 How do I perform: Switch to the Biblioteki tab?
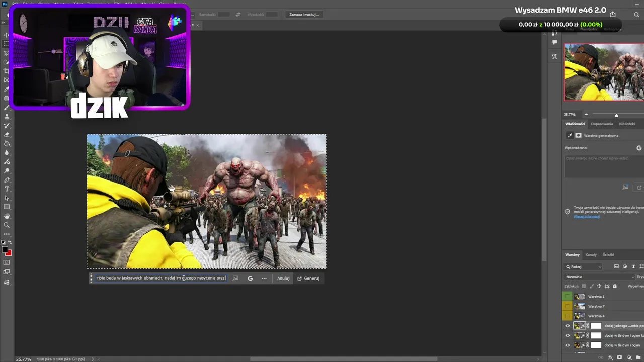(627, 124)
